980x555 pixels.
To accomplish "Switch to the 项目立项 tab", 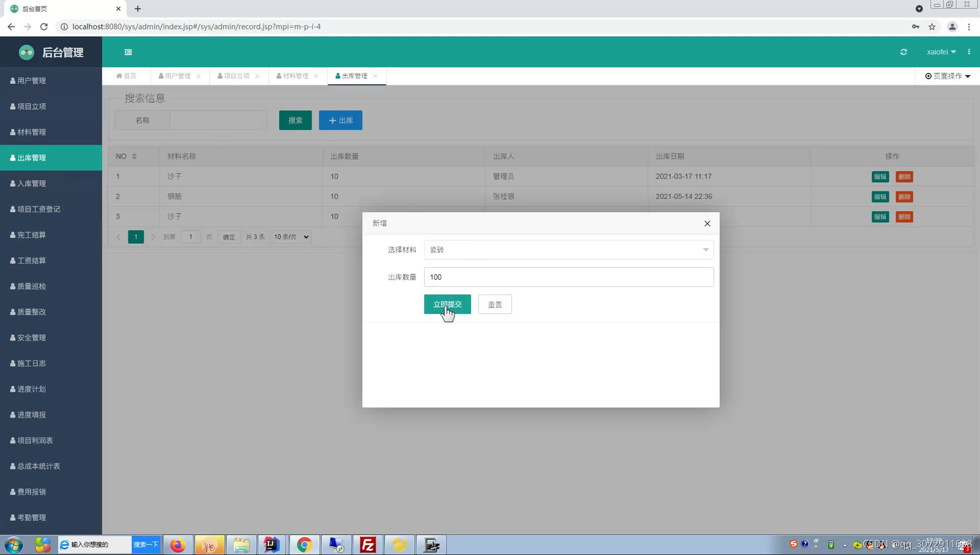I will (x=234, y=76).
